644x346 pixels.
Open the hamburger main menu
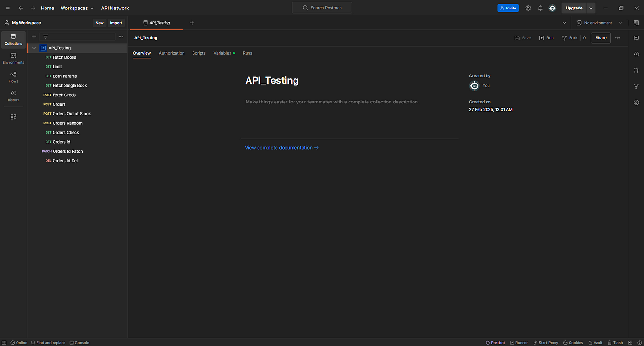(8, 8)
